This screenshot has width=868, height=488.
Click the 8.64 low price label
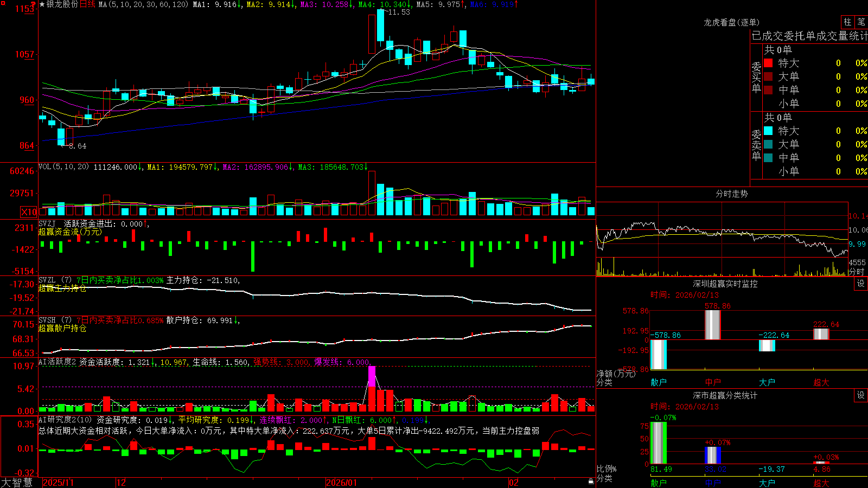(x=77, y=146)
